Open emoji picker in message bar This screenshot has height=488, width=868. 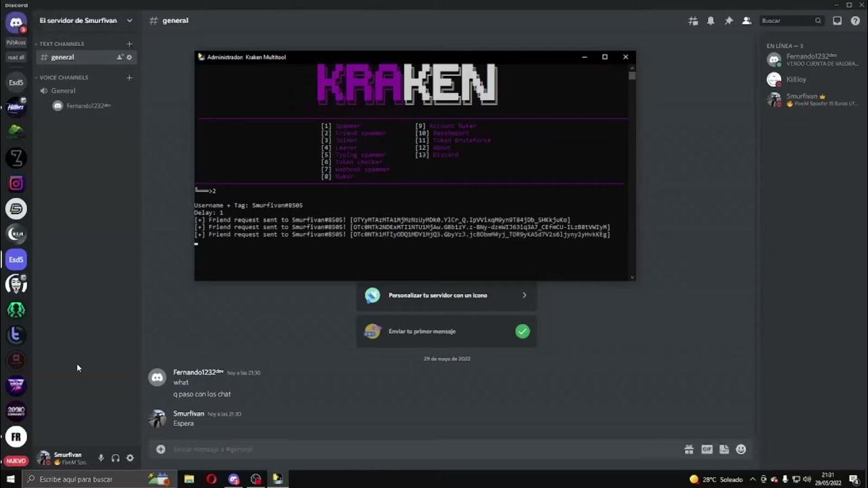pos(741,449)
